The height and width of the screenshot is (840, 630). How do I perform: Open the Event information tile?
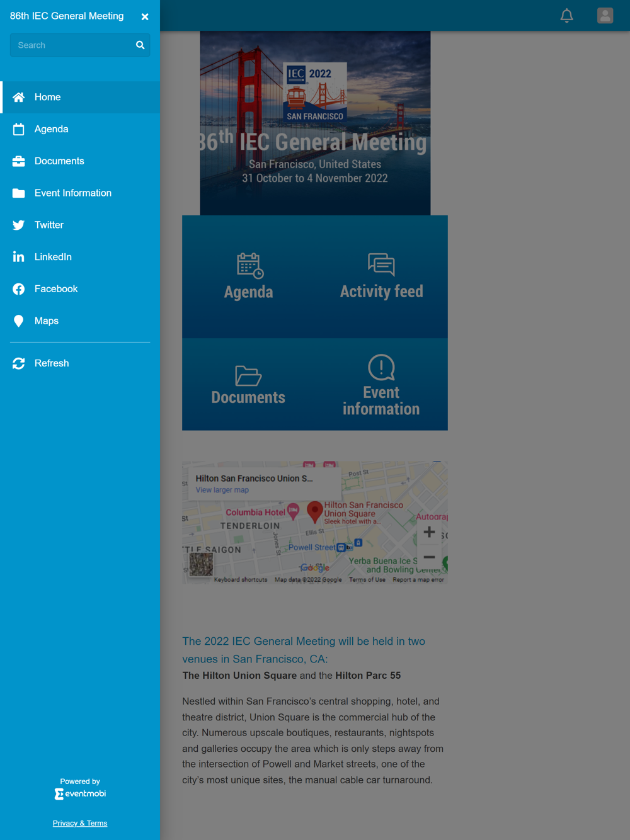coord(381,384)
